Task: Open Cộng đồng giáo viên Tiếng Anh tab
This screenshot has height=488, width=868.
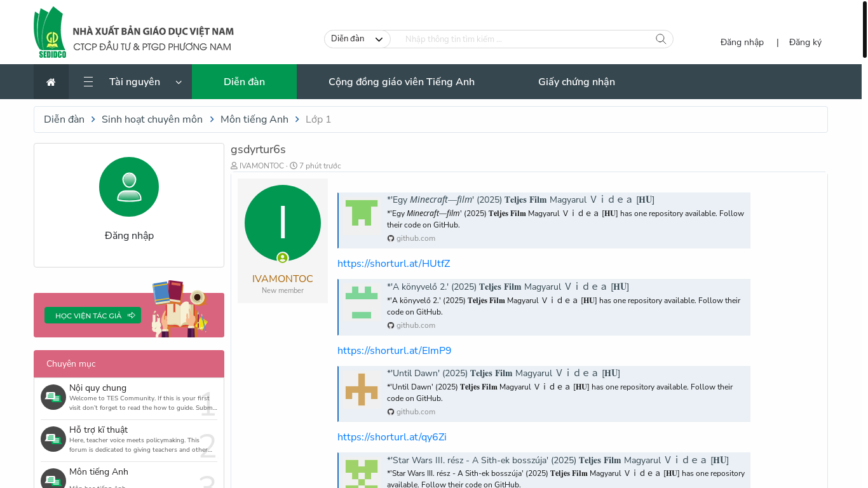Action: click(402, 82)
